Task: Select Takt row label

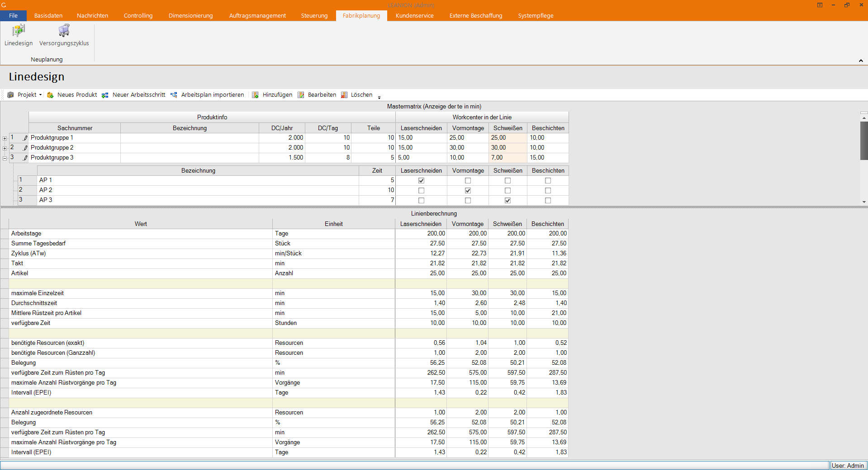Action: [x=17, y=263]
